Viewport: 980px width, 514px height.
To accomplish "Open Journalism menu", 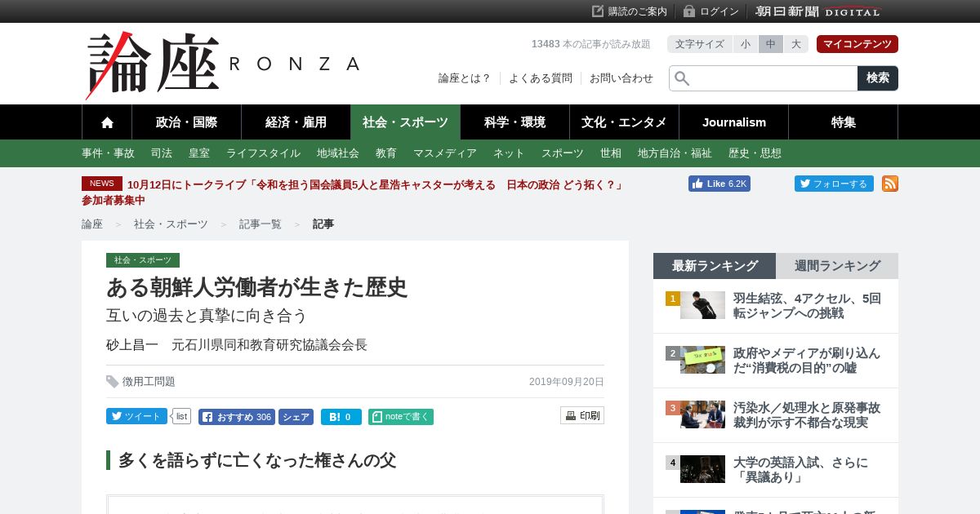I will 734,122.
